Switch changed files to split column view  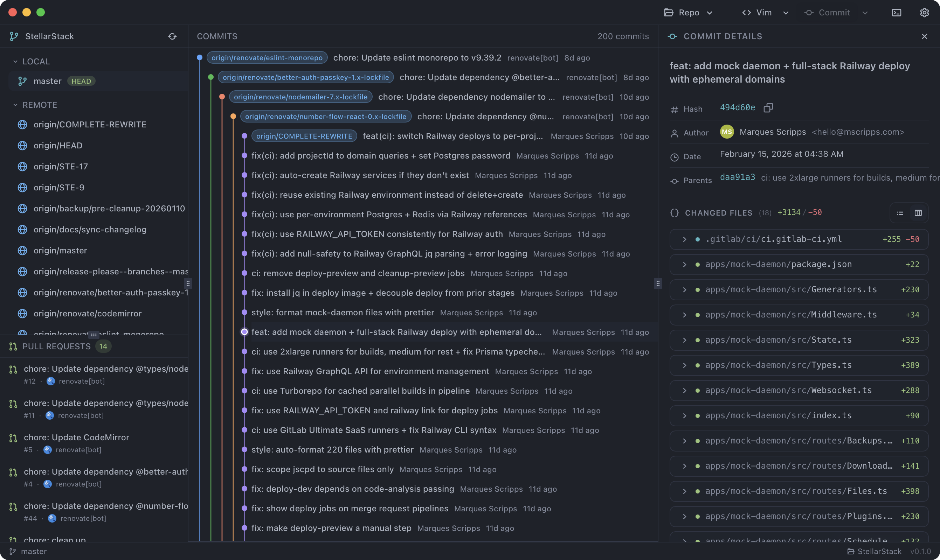918,213
